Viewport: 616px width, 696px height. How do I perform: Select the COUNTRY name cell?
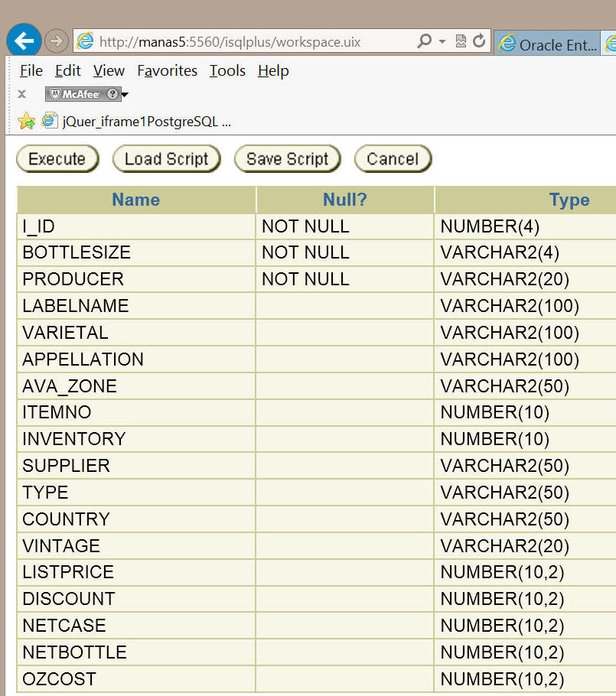tap(136, 519)
